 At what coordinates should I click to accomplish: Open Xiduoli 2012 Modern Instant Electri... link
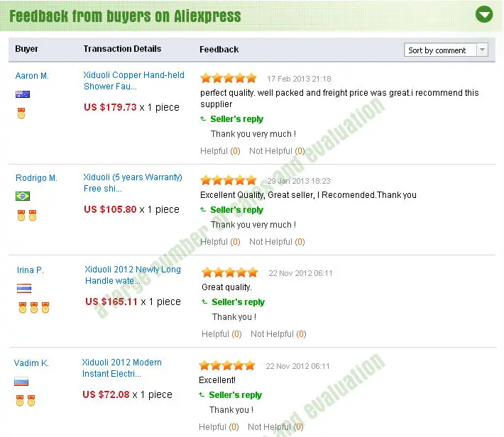(x=121, y=368)
